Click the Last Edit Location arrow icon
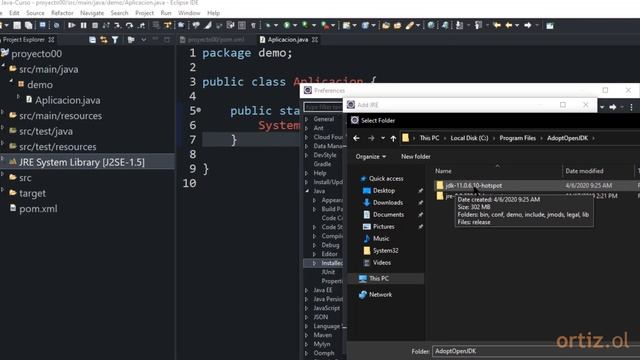Screen dimensions: 640x360 [497, 25]
